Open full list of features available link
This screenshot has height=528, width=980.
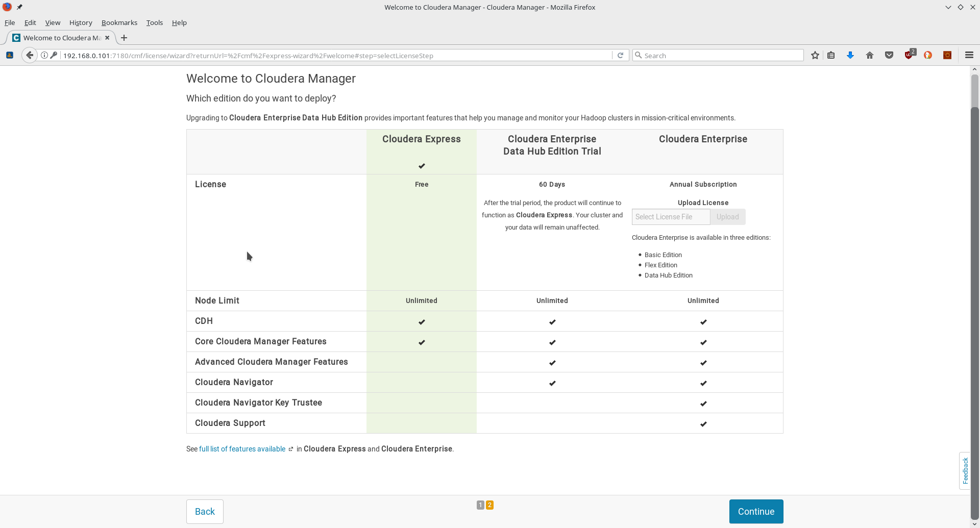pyautogui.click(x=242, y=449)
